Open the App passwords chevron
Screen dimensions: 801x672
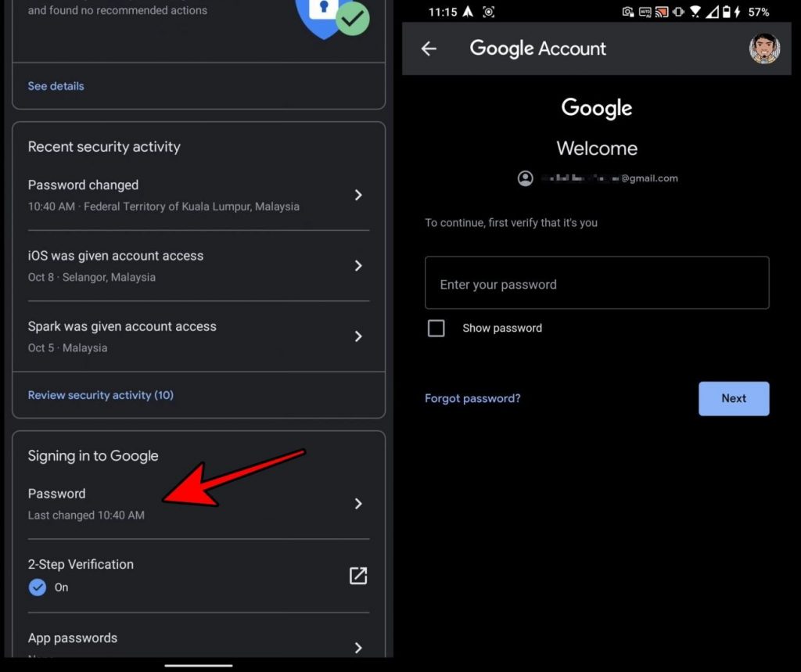pos(358,648)
